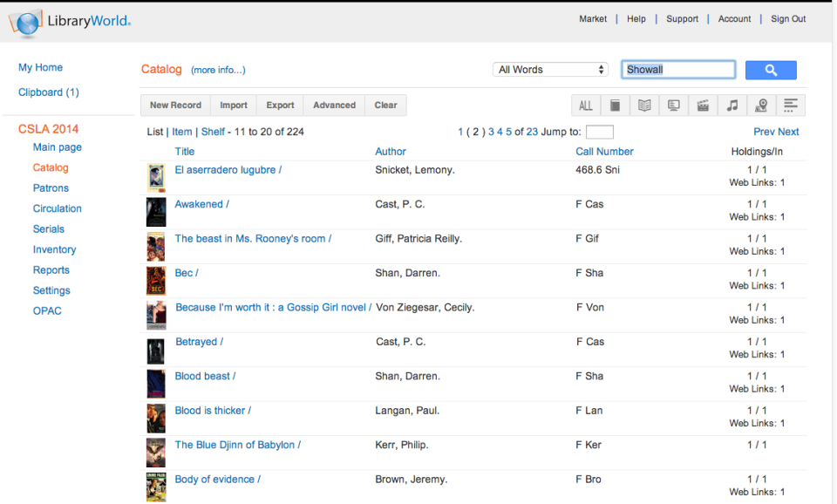Toggle the ALL media type filter
This screenshot has height=504, width=837.
coord(586,105)
